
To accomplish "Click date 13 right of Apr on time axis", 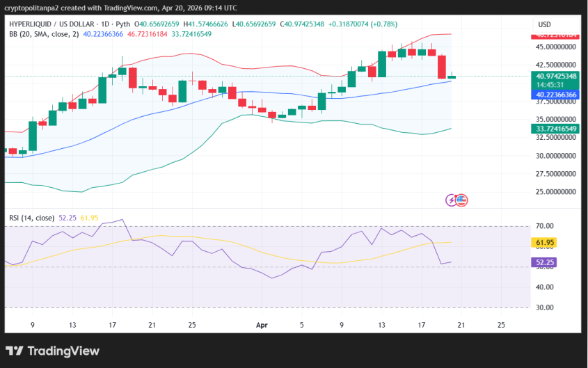I will tap(381, 324).
